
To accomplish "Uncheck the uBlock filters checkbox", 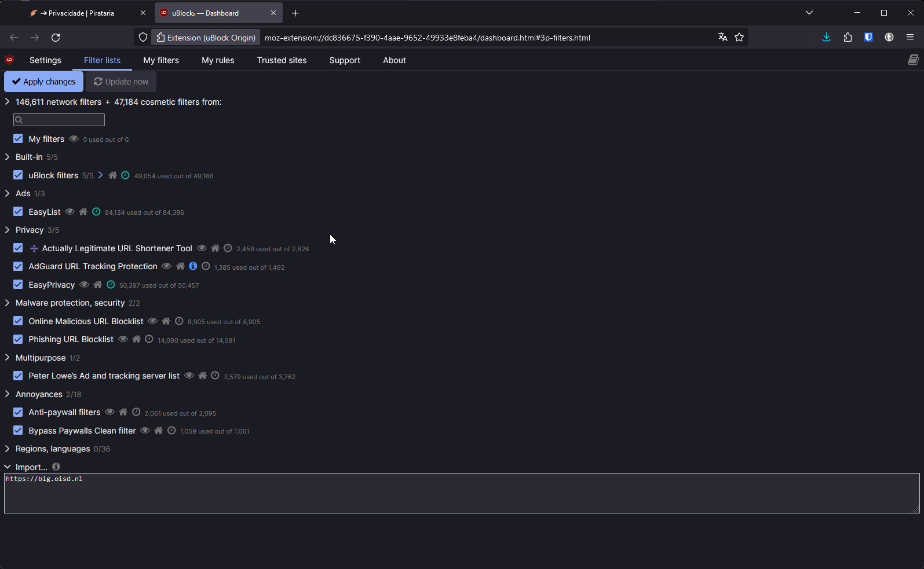I will (18, 175).
